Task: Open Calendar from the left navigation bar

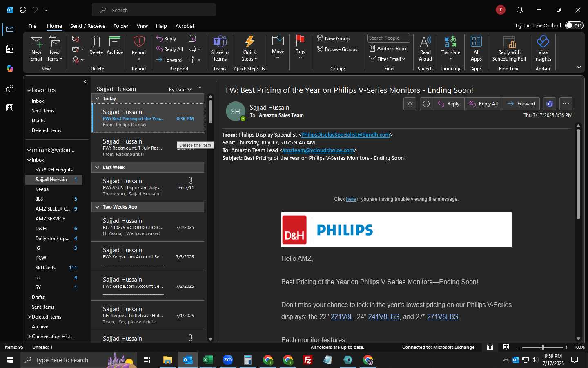Action: (x=10, y=49)
